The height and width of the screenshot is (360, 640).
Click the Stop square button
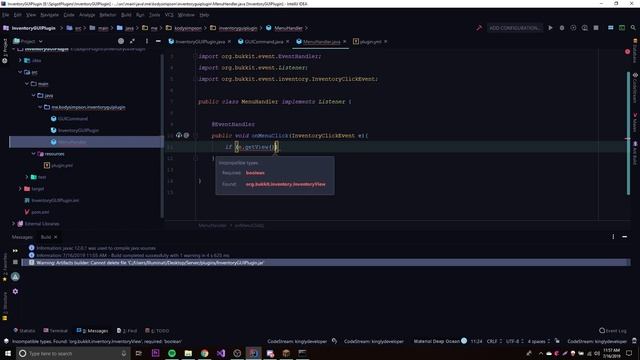click(x=596, y=28)
